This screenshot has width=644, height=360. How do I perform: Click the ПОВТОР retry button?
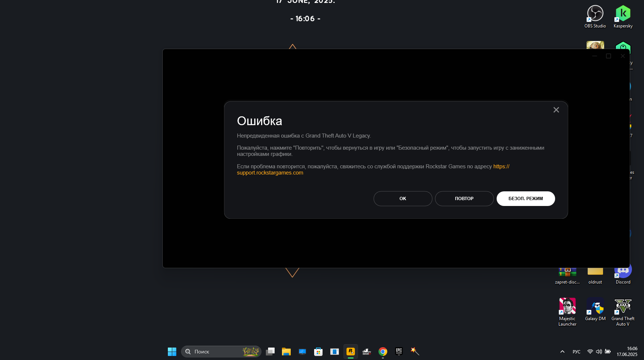[464, 199]
